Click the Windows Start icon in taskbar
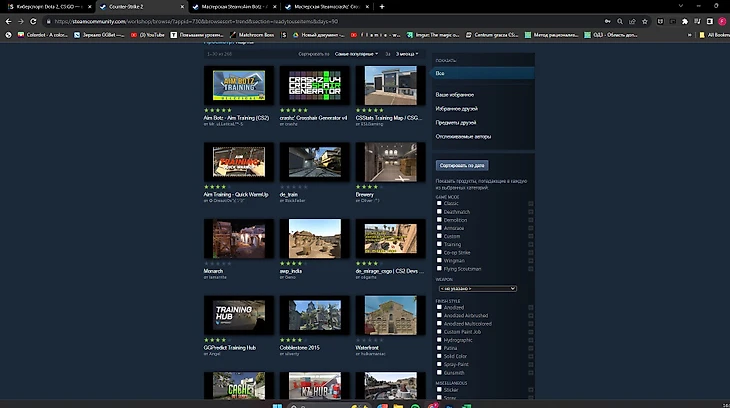This screenshot has height=408, width=730. pos(277,402)
